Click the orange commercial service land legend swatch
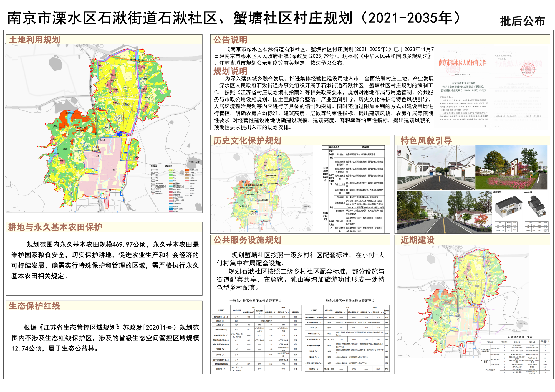 coord(187,170)
